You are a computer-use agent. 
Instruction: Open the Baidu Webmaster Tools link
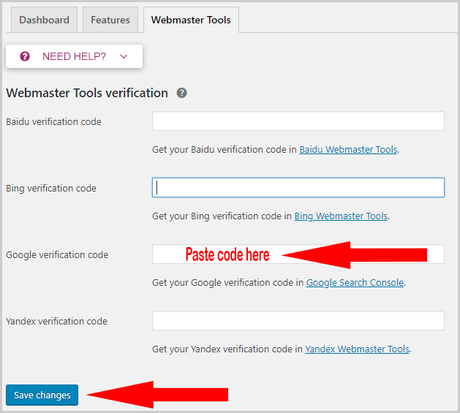click(348, 150)
